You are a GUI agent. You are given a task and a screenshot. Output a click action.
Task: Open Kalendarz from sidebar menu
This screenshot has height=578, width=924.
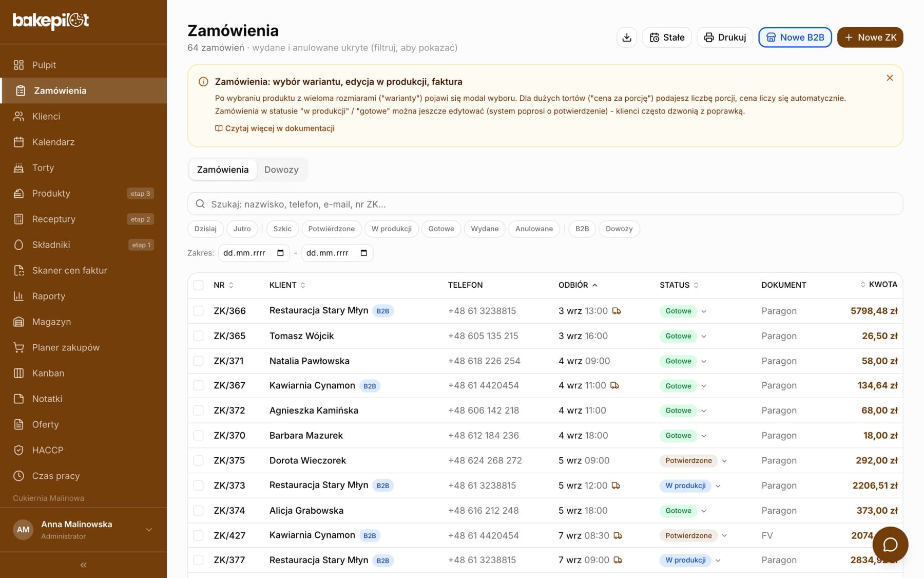click(83, 142)
